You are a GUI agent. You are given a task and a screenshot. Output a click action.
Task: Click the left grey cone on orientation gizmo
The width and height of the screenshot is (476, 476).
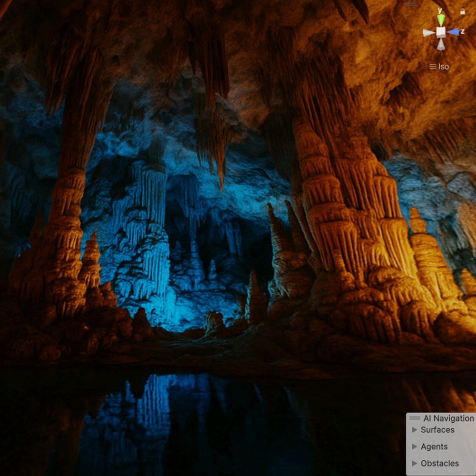[429, 33]
